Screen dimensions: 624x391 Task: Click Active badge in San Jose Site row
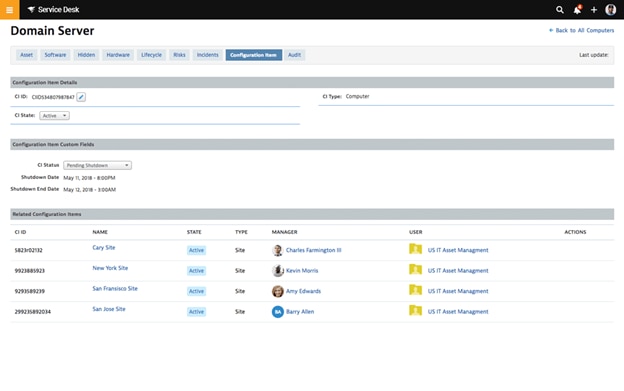[x=196, y=311]
